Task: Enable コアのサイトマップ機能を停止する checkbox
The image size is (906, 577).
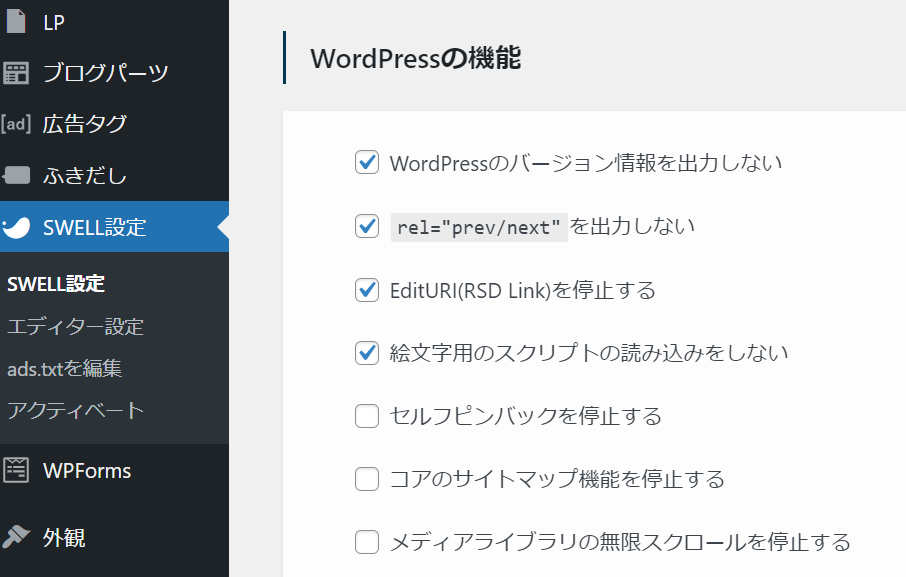Action: pyautogui.click(x=367, y=479)
